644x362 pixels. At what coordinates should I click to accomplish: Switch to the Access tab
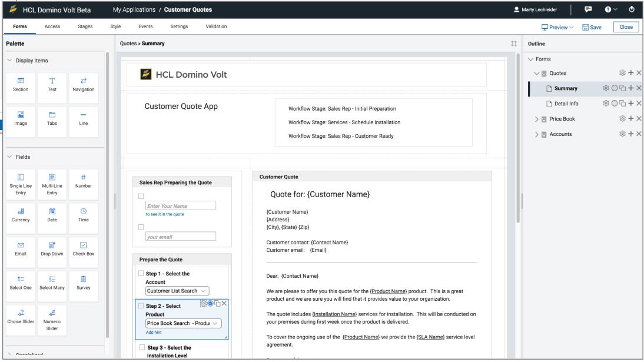(x=52, y=26)
